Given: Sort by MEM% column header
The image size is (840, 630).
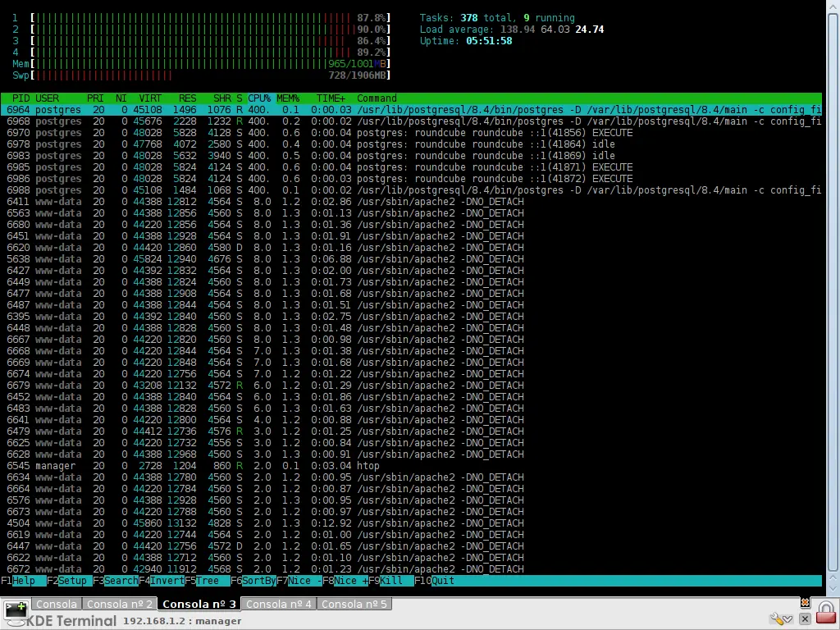Looking at the screenshot, I should click(288, 98).
